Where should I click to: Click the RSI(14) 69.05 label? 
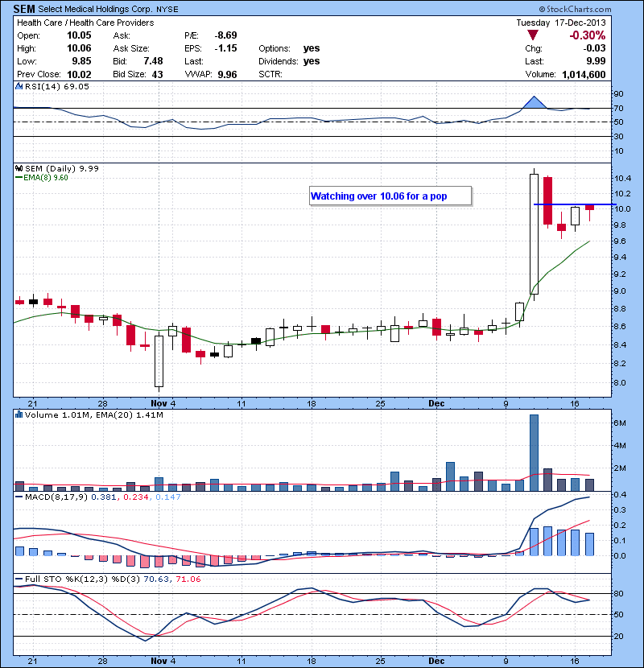tap(57, 86)
